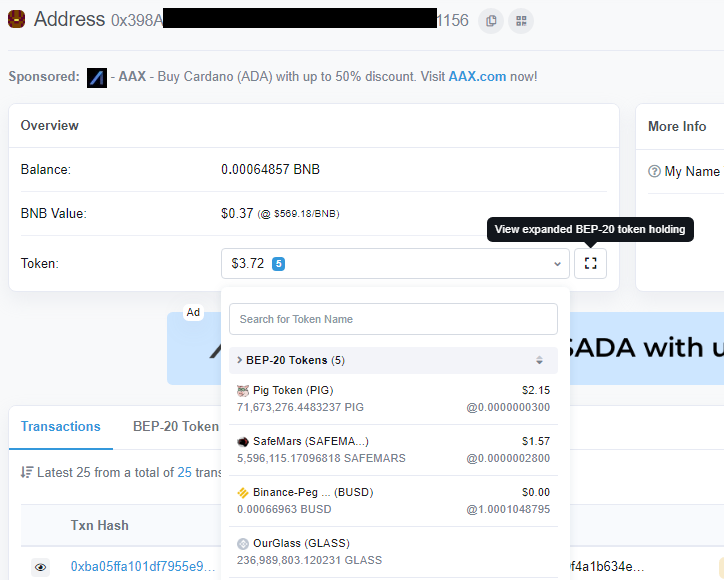The image size is (724, 580).
Task: Click the BNB Value $0.37
Action: click(x=237, y=213)
